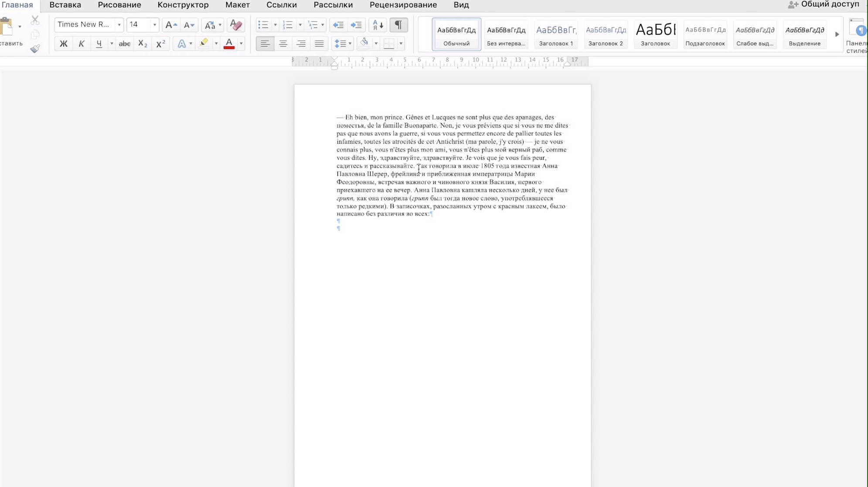Screen dimensions: 868x487
Task: Create a bulleted list
Action: (263, 25)
